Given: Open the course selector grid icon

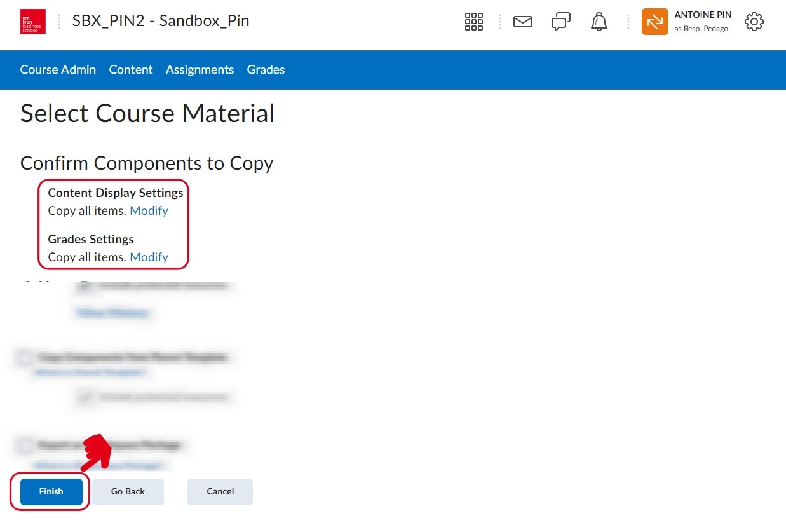Looking at the screenshot, I should pyautogui.click(x=474, y=22).
